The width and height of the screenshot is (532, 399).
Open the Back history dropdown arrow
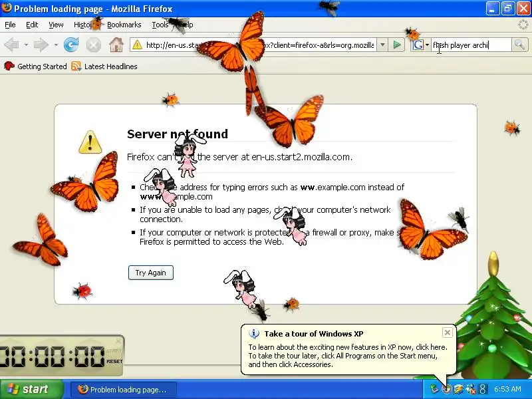(26, 45)
